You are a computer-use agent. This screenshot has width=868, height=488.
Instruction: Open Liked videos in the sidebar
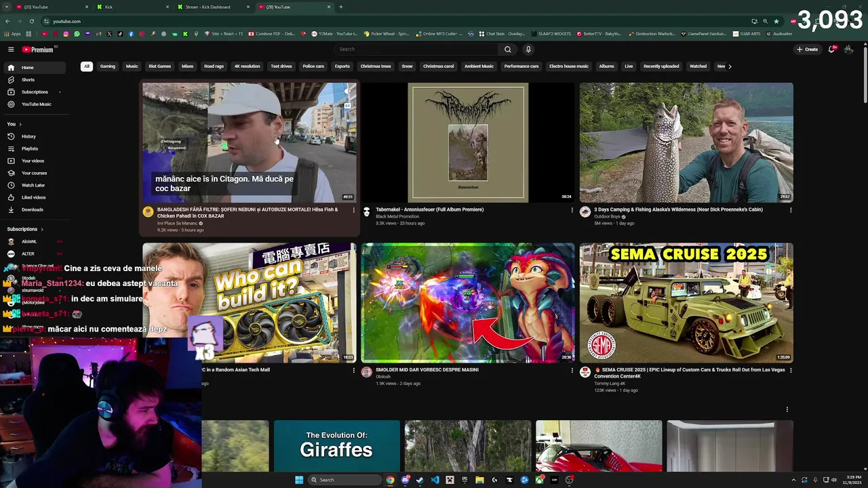[x=33, y=198]
